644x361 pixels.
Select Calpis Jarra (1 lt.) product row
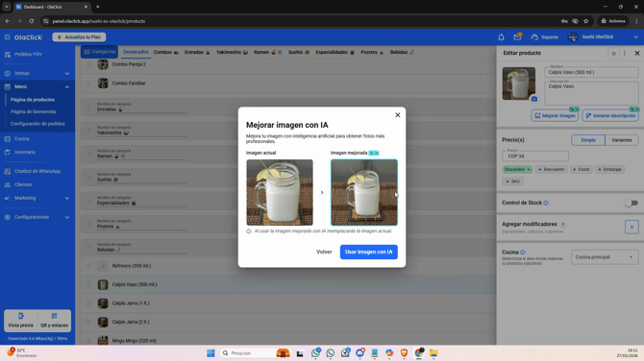pos(287,303)
